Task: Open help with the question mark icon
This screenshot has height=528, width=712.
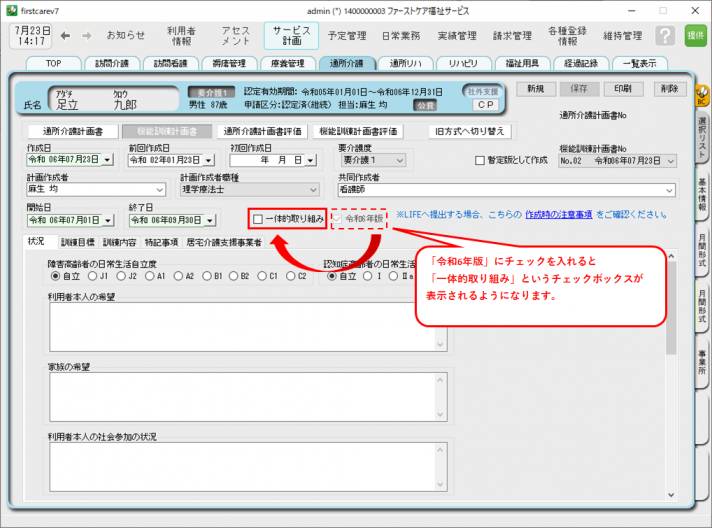Action: coord(665,36)
